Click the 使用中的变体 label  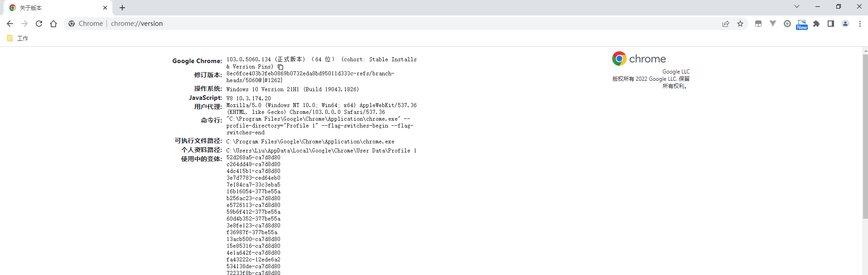tap(202, 159)
